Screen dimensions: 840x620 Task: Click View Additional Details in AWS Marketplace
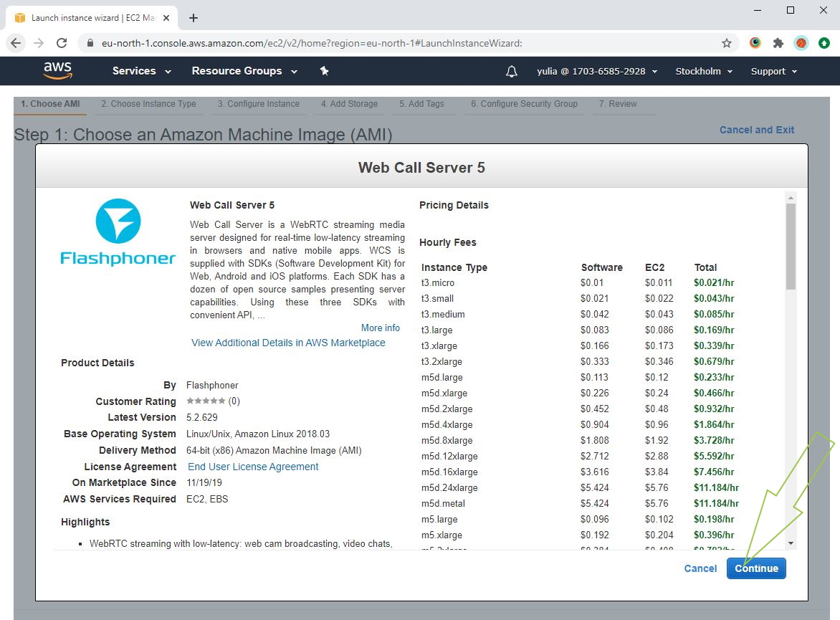point(288,343)
